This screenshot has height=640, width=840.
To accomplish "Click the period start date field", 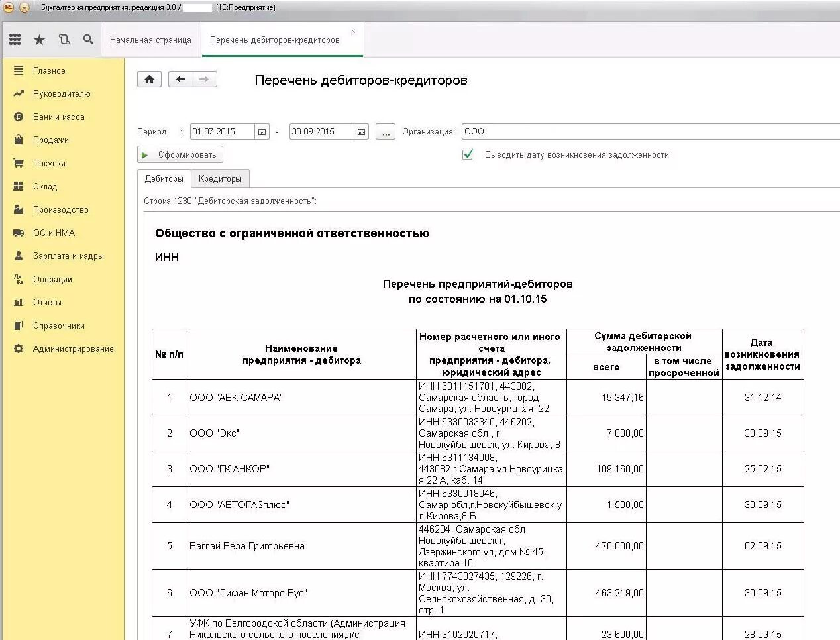I will [x=223, y=132].
